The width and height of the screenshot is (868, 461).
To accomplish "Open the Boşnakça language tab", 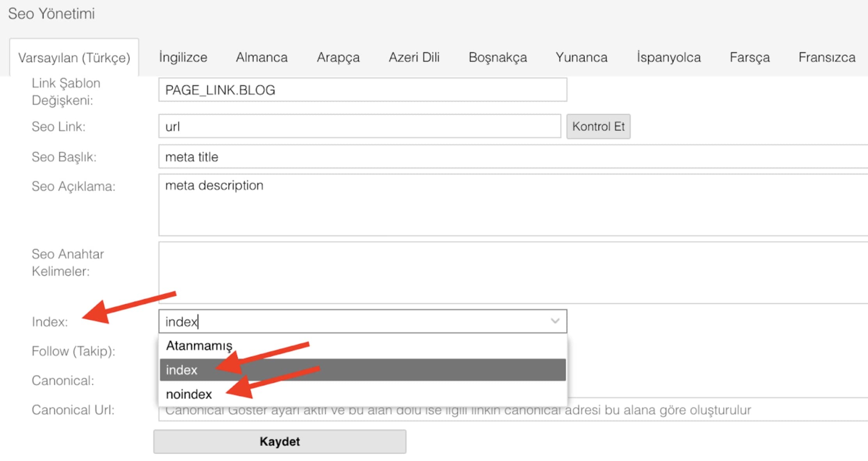I will [498, 57].
